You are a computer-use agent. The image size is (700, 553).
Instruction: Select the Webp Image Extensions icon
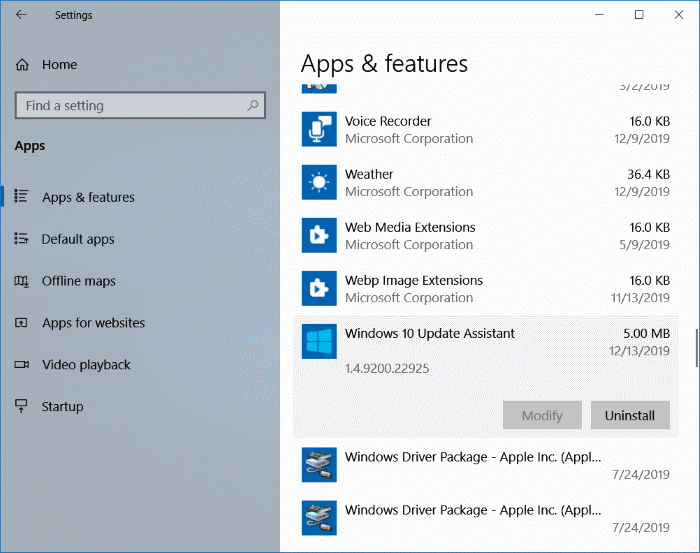[319, 288]
